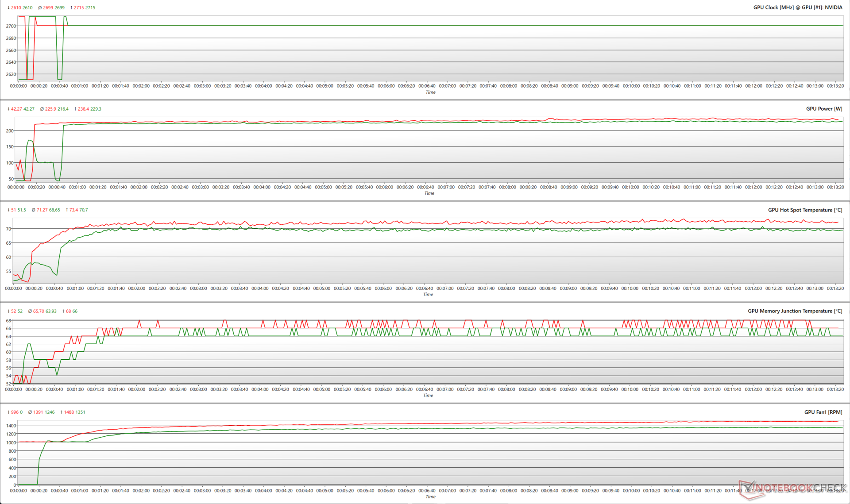Click the 1400 label on GPU Fan1 axis
The image size is (850, 504).
point(11,425)
